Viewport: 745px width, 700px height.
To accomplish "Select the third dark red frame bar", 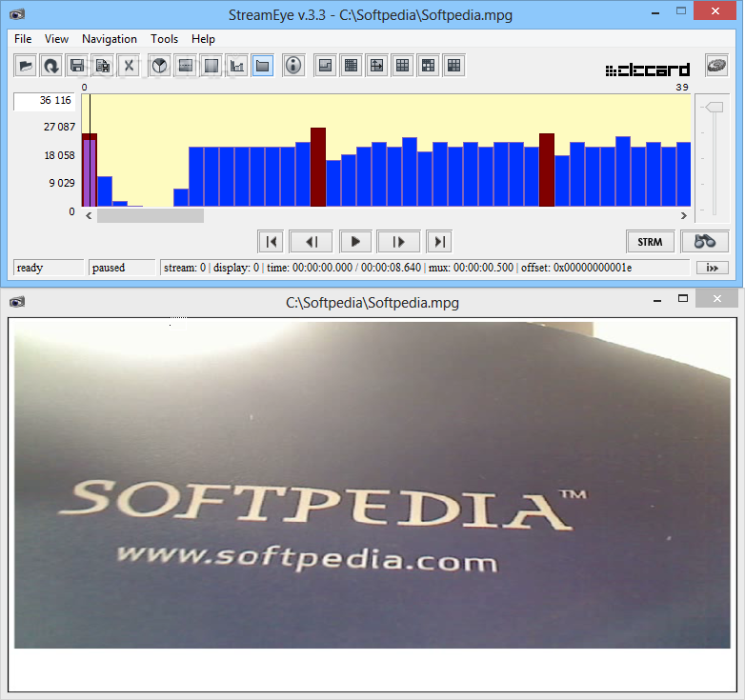I will tap(547, 170).
